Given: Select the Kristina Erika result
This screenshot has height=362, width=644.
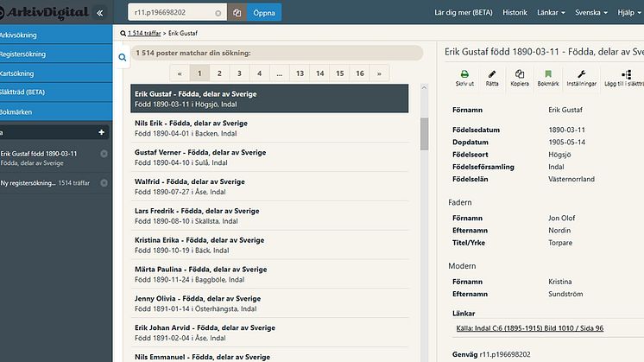Looking at the screenshot, I should pos(269,245).
